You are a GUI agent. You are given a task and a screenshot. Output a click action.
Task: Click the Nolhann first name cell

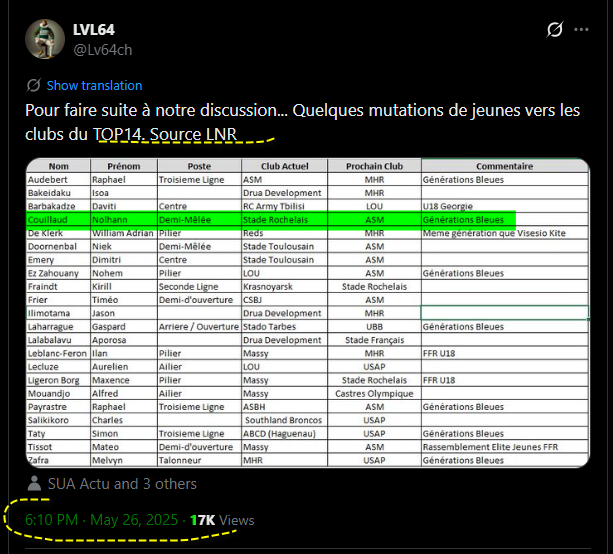click(124, 220)
